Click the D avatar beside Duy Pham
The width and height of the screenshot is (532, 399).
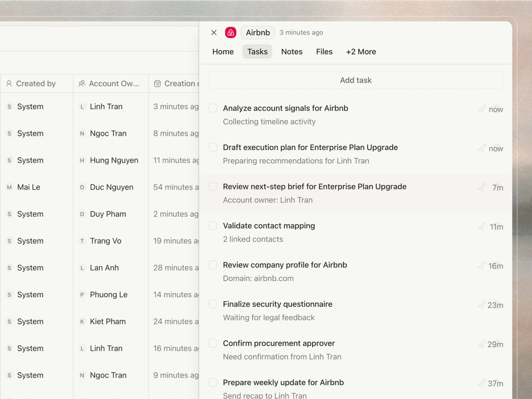click(x=82, y=214)
